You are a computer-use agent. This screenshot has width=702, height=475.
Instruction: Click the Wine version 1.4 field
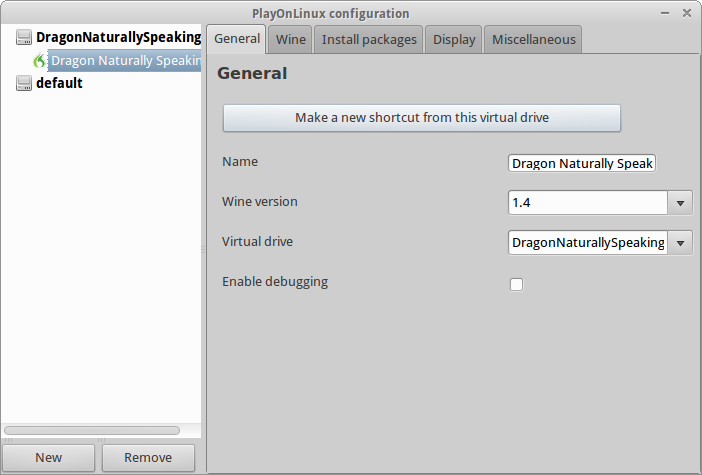click(x=588, y=203)
